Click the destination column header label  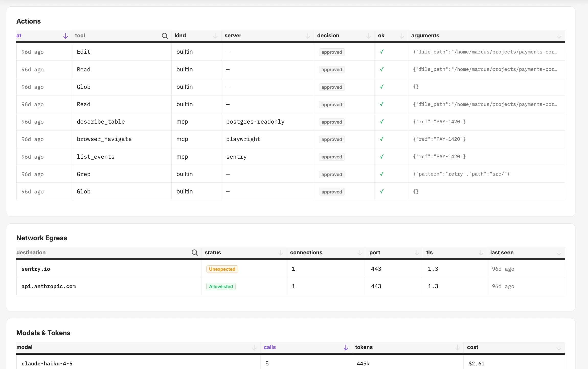(x=31, y=253)
